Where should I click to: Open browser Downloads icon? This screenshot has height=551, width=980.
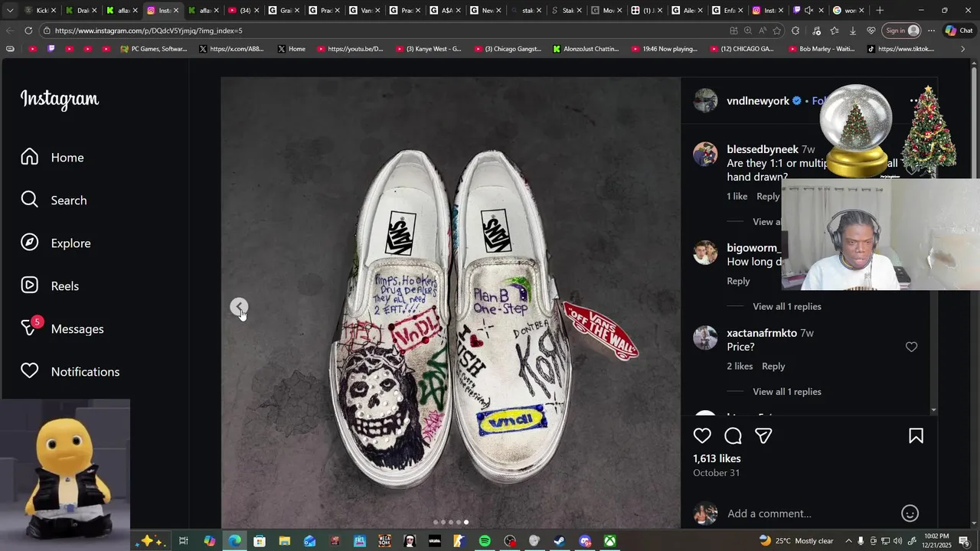[x=852, y=31]
